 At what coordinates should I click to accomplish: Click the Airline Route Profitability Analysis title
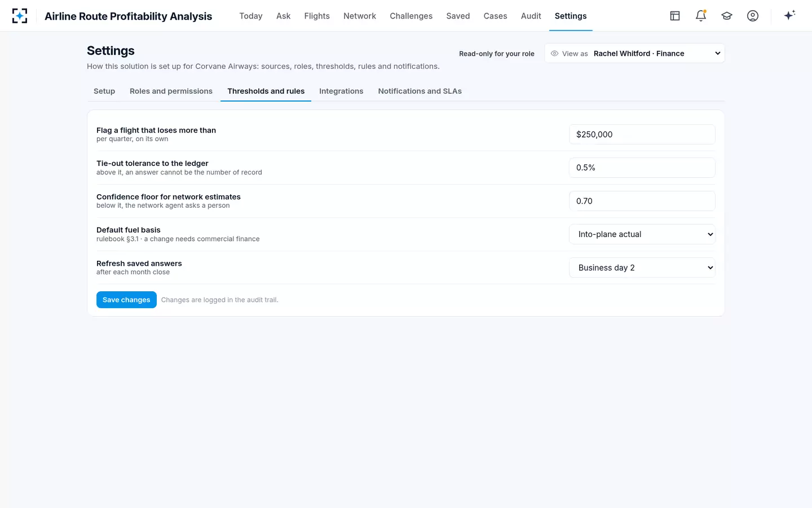[x=128, y=16]
